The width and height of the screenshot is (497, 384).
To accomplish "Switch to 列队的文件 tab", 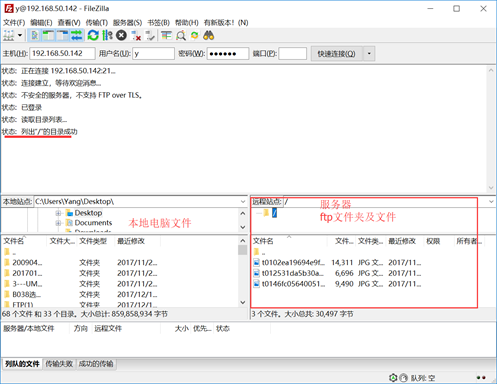I will [22, 364].
